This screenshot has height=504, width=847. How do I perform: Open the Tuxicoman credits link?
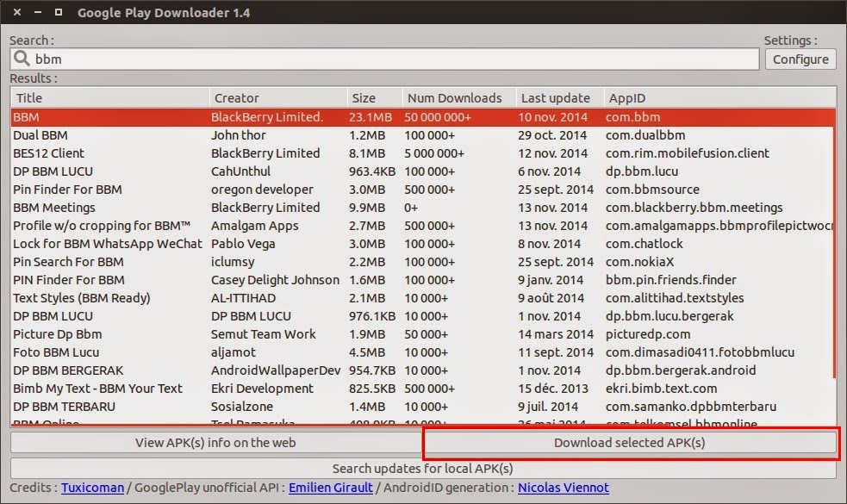[91, 487]
